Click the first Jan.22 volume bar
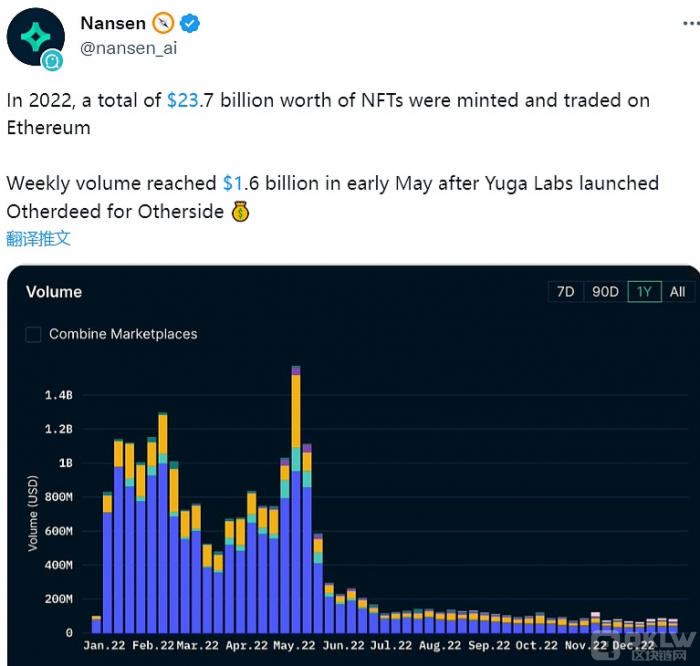 point(96,625)
